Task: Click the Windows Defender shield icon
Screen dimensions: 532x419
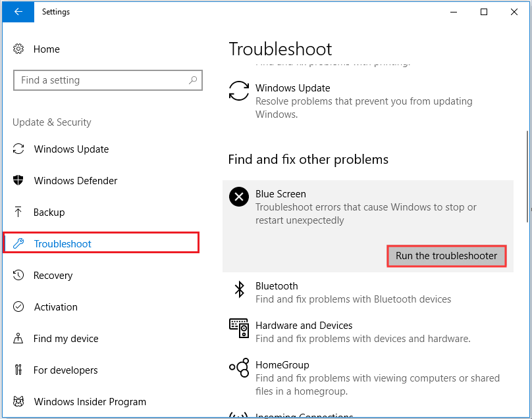Action: click(18, 181)
